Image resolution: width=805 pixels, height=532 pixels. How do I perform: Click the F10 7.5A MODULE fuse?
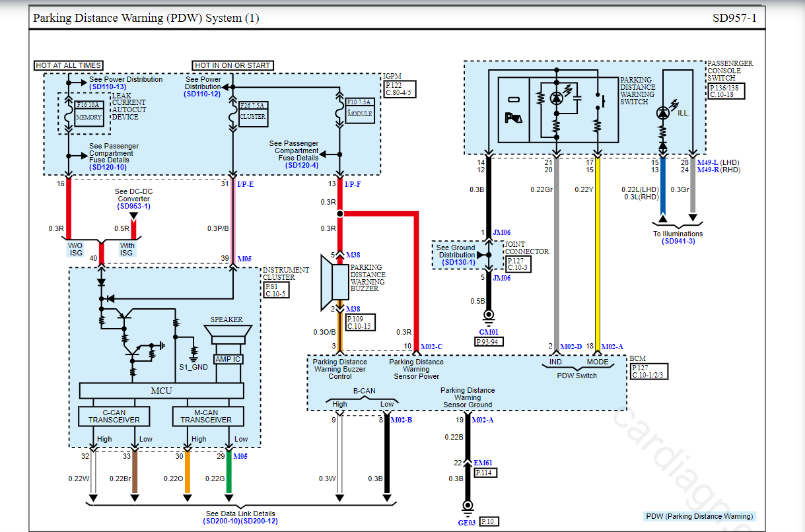(359, 109)
